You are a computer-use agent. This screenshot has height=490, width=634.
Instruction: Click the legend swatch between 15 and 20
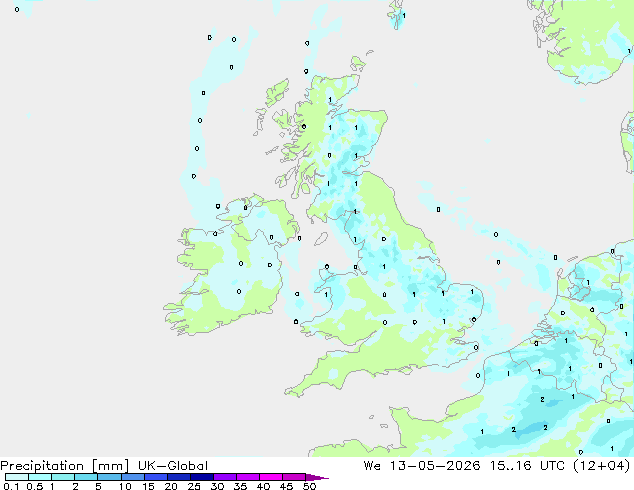[156, 477]
